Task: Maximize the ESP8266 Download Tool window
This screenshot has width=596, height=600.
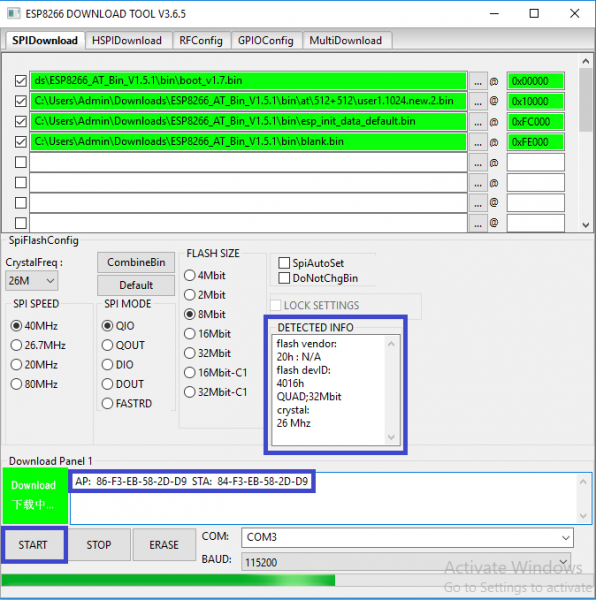Action: click(x=534, y=14)
